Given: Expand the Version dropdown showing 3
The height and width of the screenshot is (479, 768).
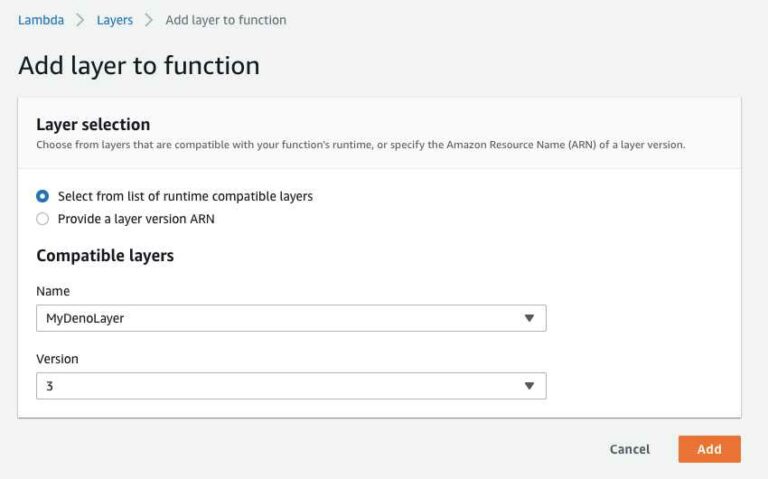Looking at the screenshot, I should coord(291,386).
